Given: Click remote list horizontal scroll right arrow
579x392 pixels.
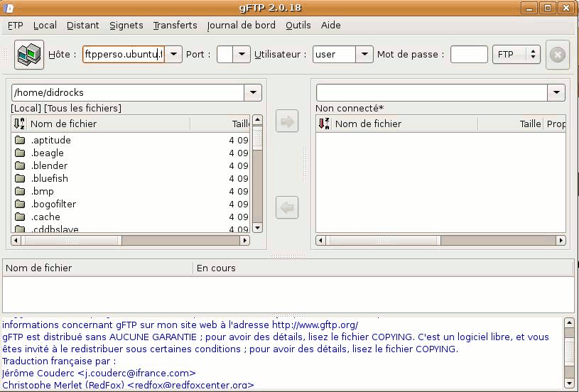Looking at the screenshot, I should click(x=561, y=240).
